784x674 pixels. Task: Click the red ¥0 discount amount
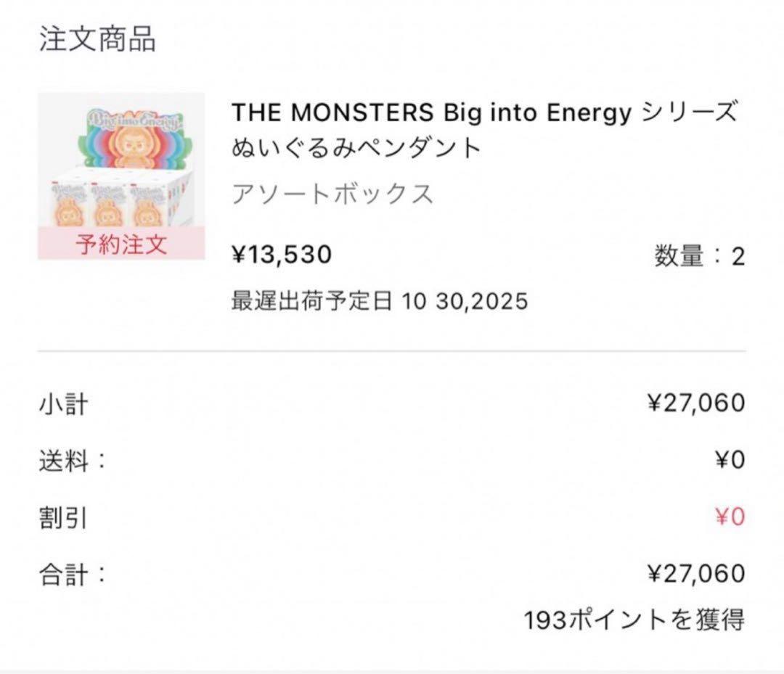click(729, 517)
